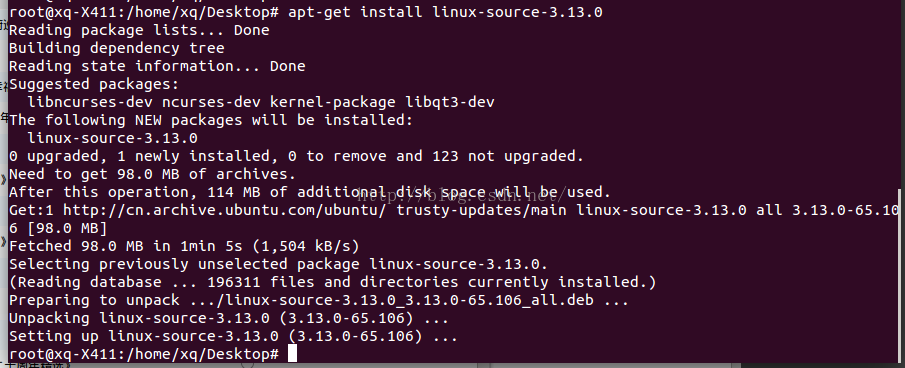This screenshot has height=368, width=905.
Task: Click the 'Reading state information... Done' line
Action: click(x=157, y=66)
